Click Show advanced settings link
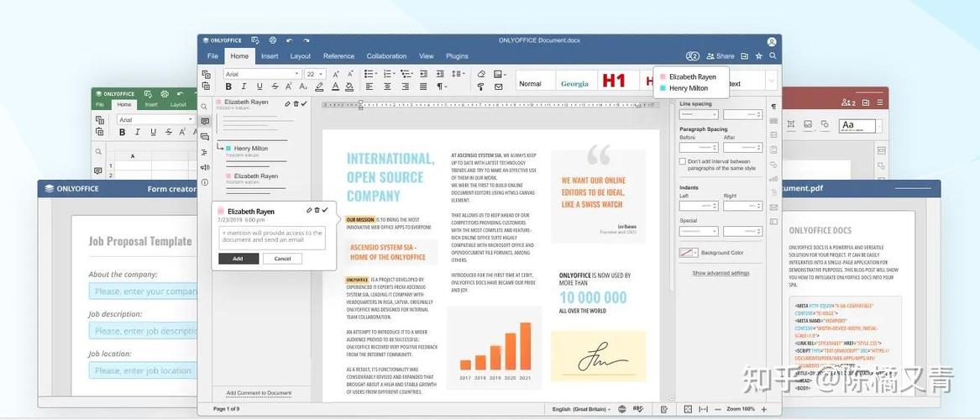 [x=721, y=273]
